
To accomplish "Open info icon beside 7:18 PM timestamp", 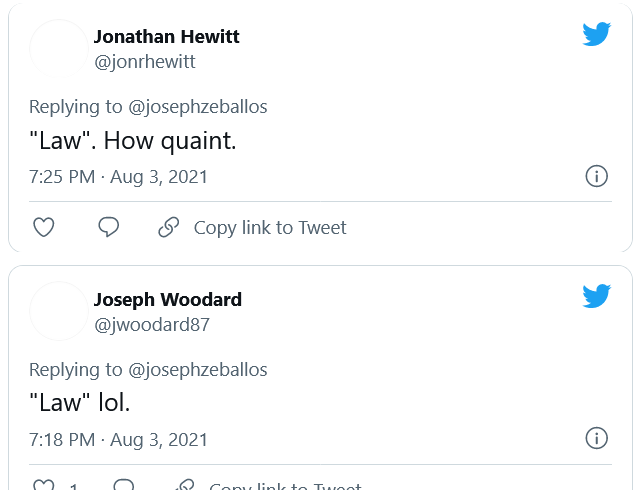I will [x=596, y=438].
